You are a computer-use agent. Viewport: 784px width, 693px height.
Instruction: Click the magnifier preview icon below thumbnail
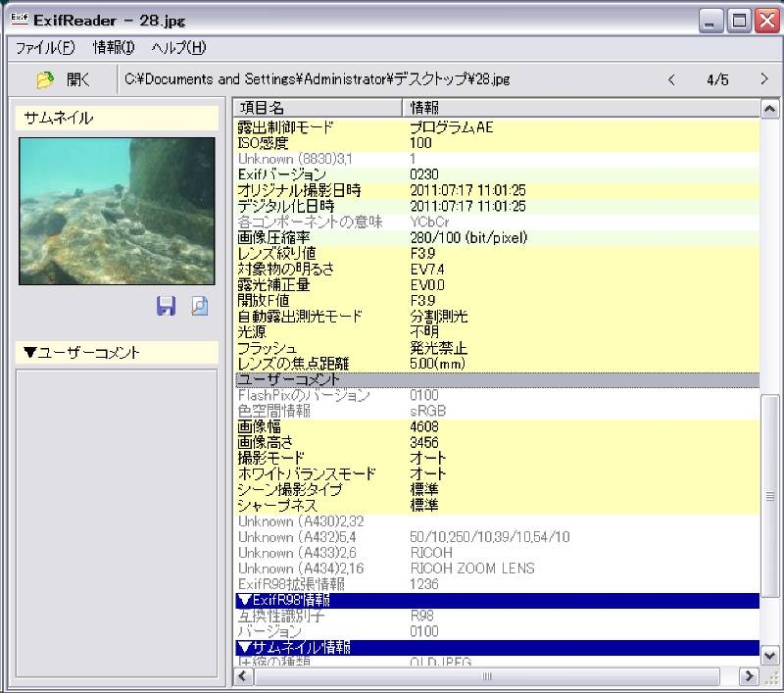(x=199, y=306)
